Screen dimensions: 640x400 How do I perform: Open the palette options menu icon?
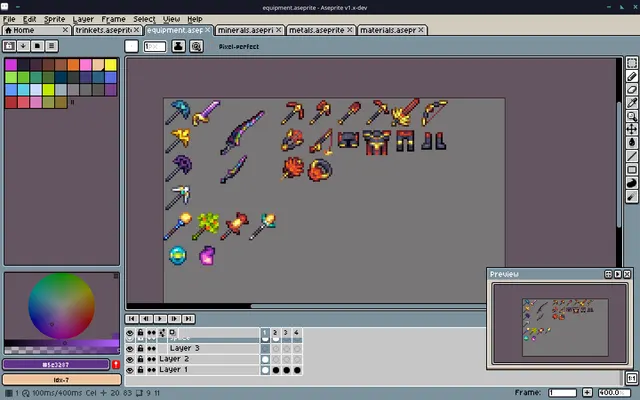pyautogui.click(x=51, y=46)
